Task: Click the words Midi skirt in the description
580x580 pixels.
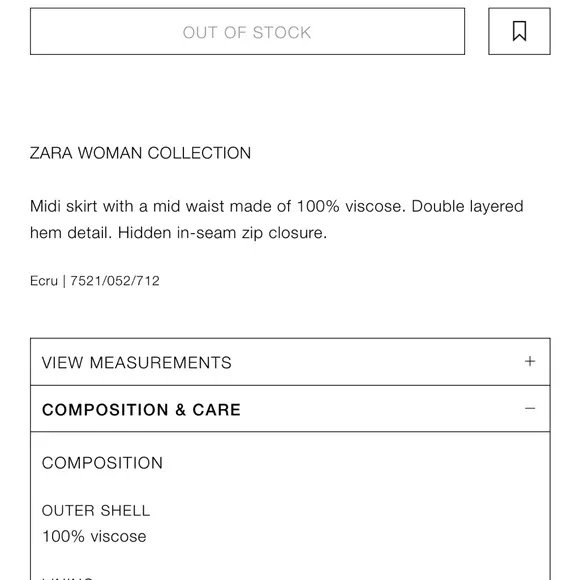Action: pos(63,206)
